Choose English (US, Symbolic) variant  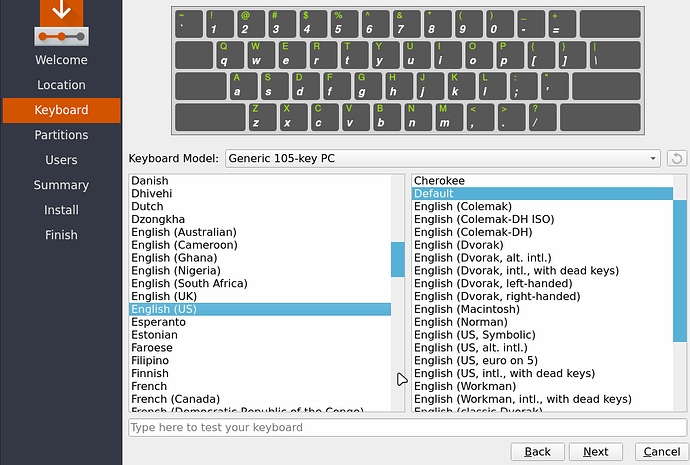click(x=542, y=335)
